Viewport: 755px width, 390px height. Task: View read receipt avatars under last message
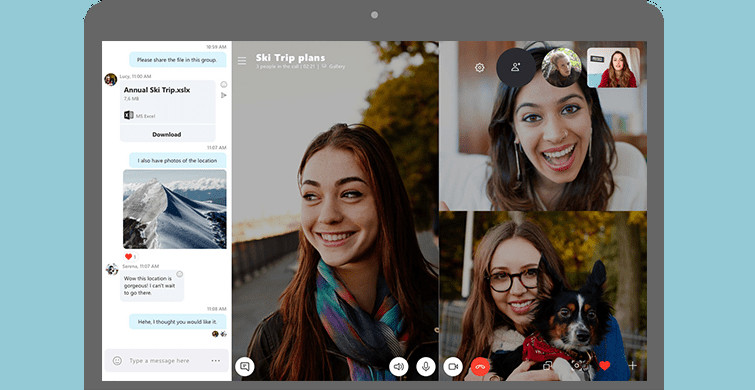coord(220,334)
